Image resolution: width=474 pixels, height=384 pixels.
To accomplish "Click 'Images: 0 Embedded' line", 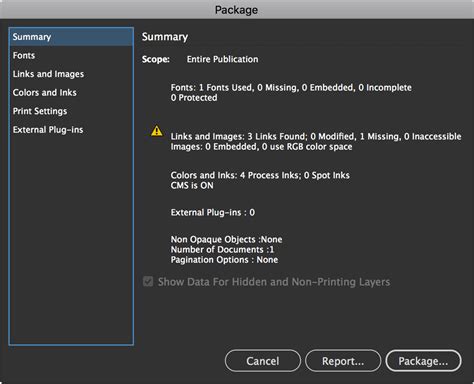I will [261, 147].
